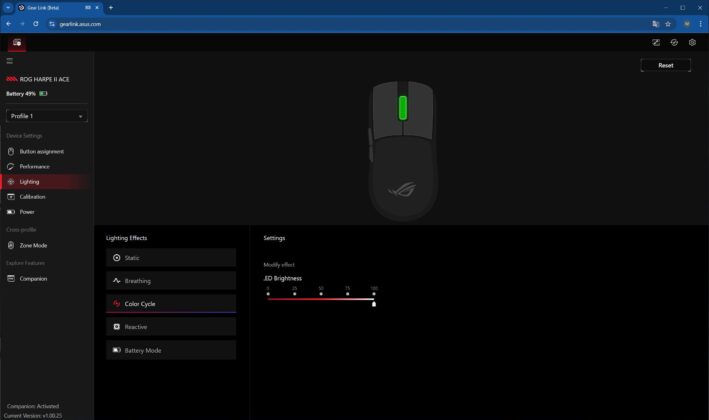
Task: Choose the Breathing lighting effect
Action: 171,281
